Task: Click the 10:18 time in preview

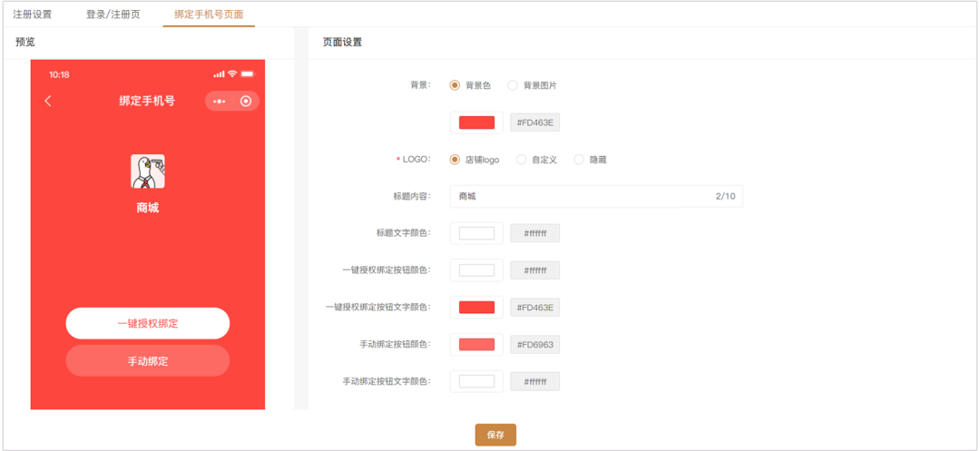Action: tap(59, 74)
